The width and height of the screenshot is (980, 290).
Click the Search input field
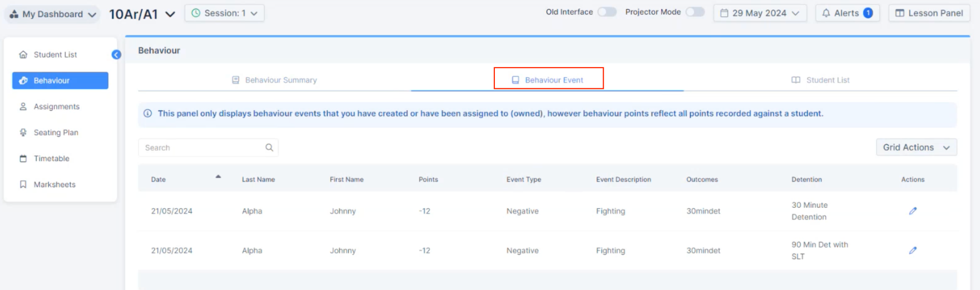point(208,147)
